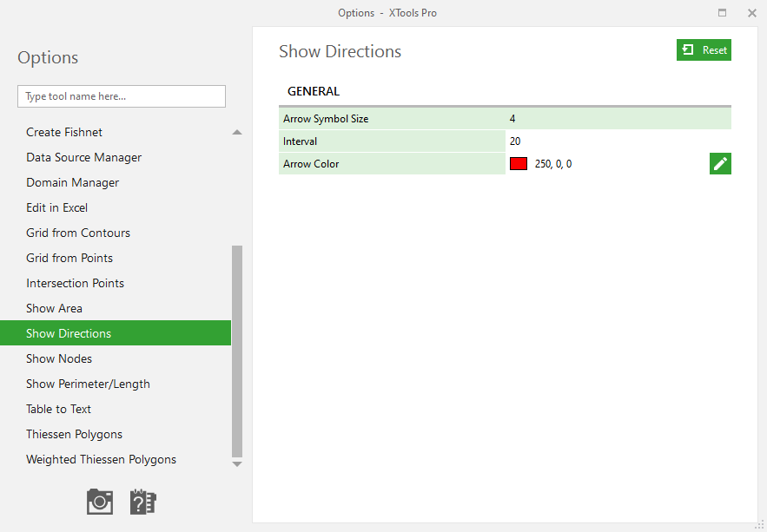
Task: Click the Arrow Color value 250, 0, 0
Action: click(x=553, y=164)
